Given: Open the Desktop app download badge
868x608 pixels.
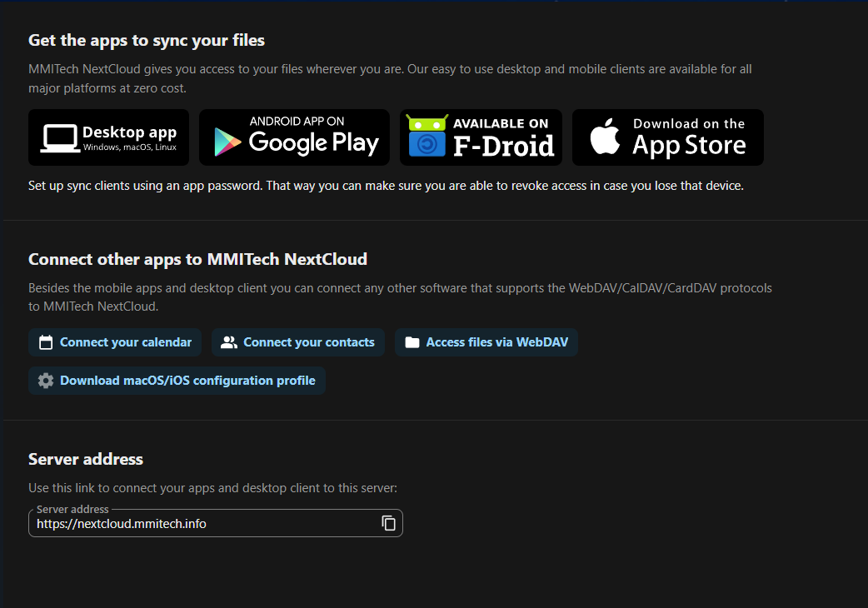Looking at the screenshot, I should (108, 137).
